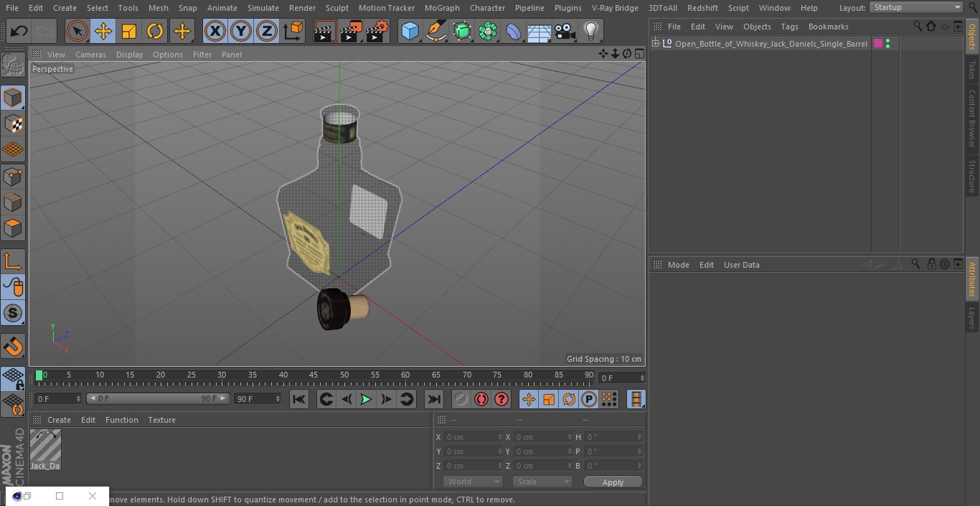Add a Subdivision Surface generator
This screenshot has height=506, width=980.
click(x=462, y=31)
